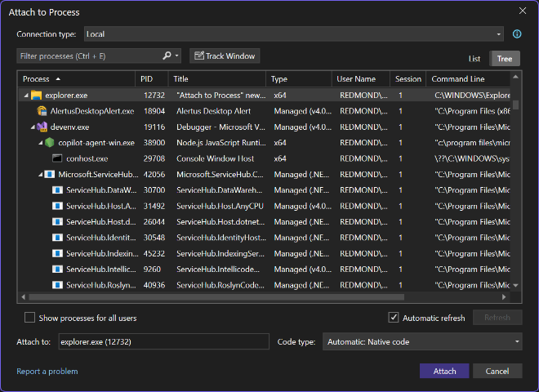
Task: Click the ServiceHub.Host.d... process icon
Action: point(57,222)
